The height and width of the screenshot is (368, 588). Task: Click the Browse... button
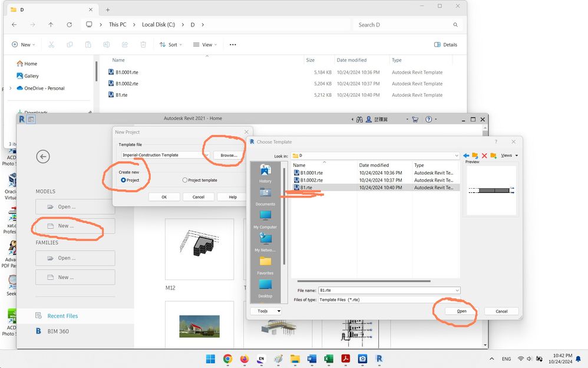[x=229, y=155]
